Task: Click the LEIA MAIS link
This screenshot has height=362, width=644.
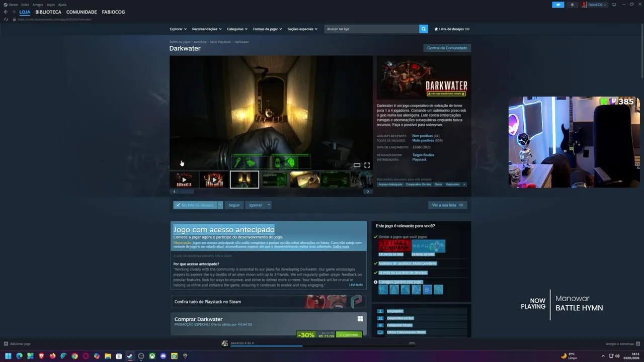Action: click(x=356, y=285)
